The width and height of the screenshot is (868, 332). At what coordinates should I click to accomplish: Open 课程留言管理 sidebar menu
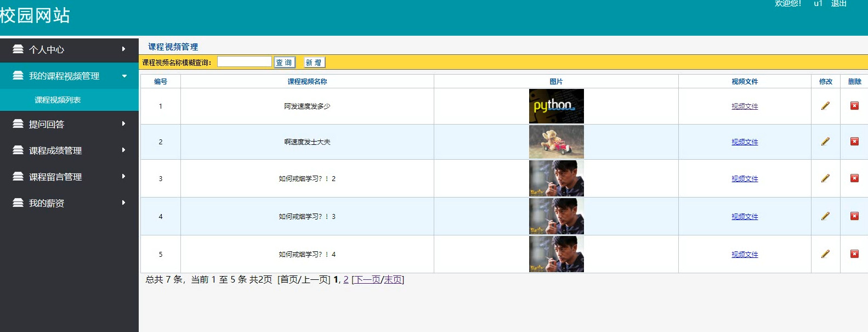[x=69, y=177]
